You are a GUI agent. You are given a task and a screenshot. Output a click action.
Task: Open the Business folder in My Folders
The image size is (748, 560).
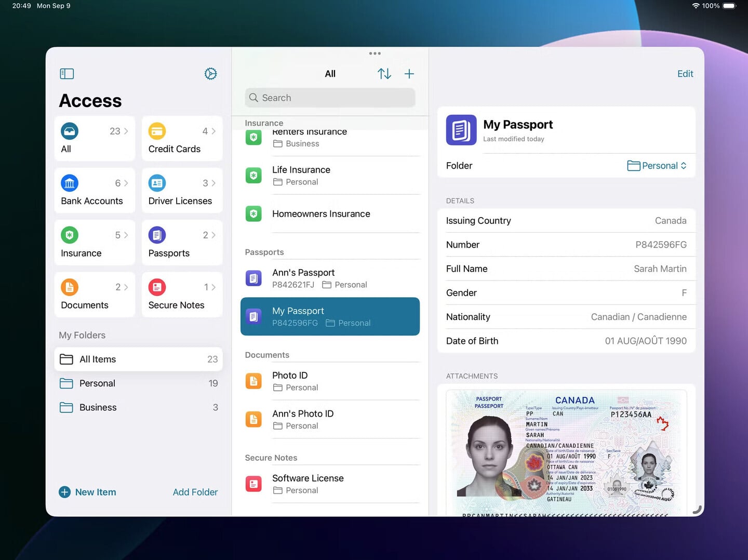(98, 407)
